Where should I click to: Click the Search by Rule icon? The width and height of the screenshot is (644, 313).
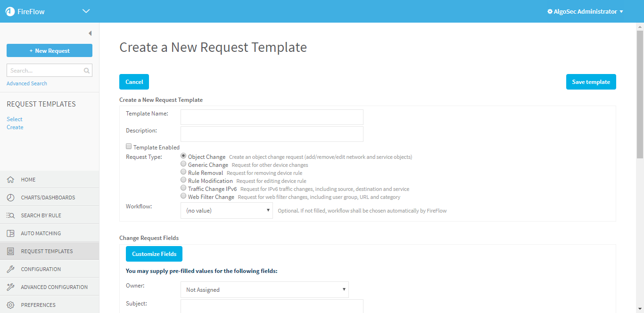(x=10, y=215)
